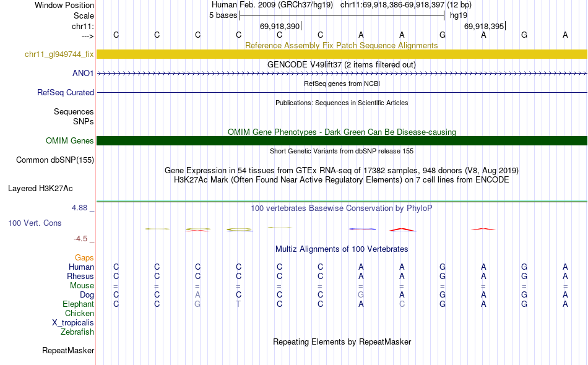Select the X_tropicalis alignment row label
This screenshot has height=365, width=588.
point(73,323)
